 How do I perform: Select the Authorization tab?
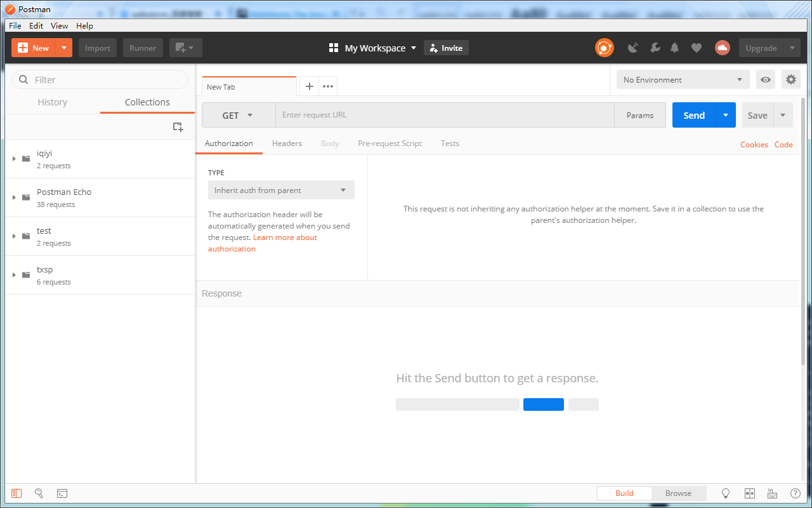pos(229,144)
